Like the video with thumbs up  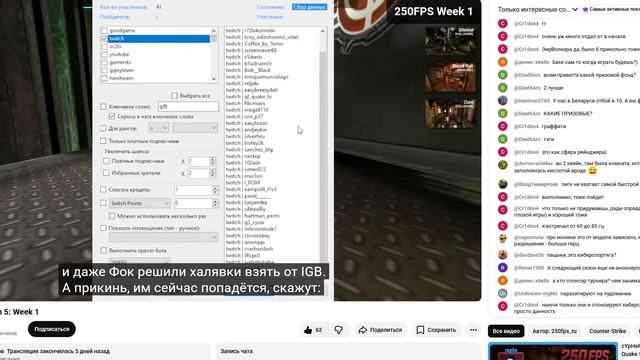pos(308,330)
